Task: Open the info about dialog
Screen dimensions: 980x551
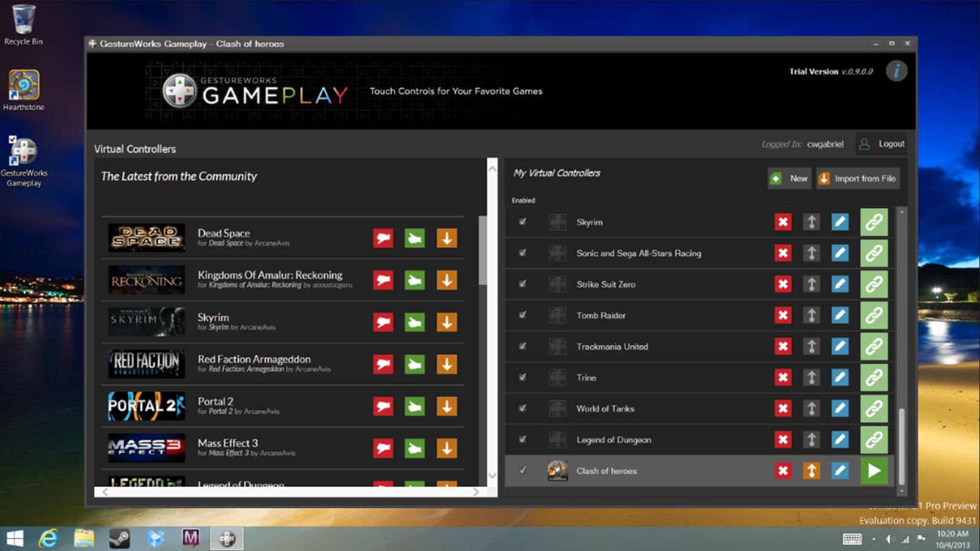Action: 897,71
